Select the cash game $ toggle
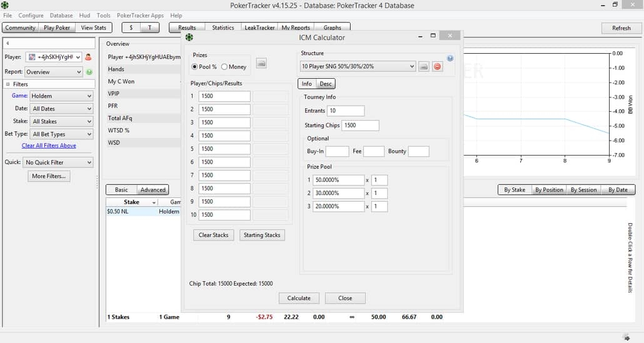The width and height of the screenshot is (644, 343). (x=131, y=28)
